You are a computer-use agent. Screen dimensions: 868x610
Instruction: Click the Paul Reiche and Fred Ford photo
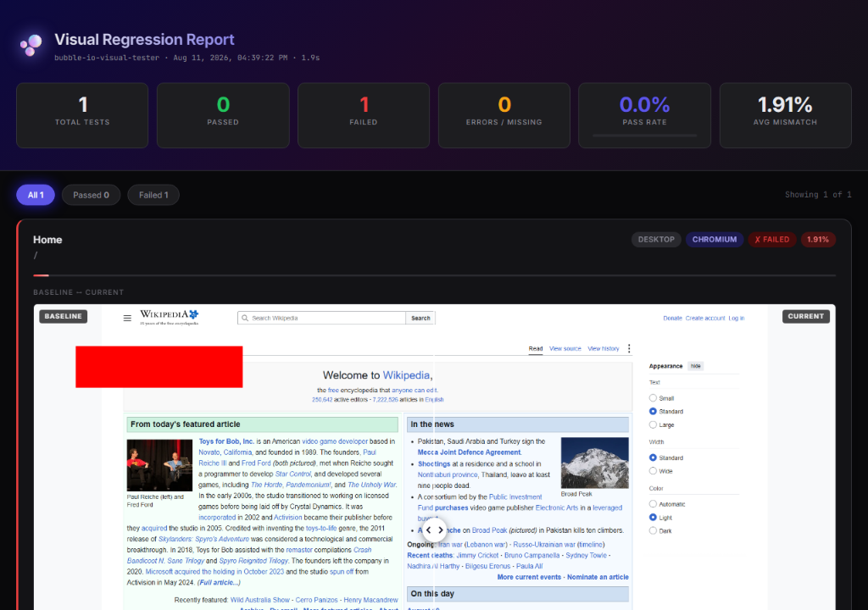(159, 465)
